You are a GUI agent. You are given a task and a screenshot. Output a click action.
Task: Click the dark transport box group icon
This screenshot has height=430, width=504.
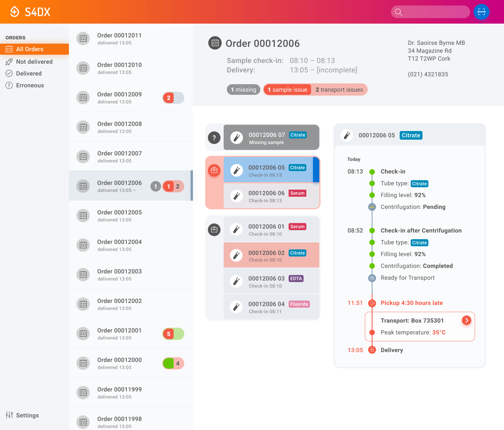[214, 229]
